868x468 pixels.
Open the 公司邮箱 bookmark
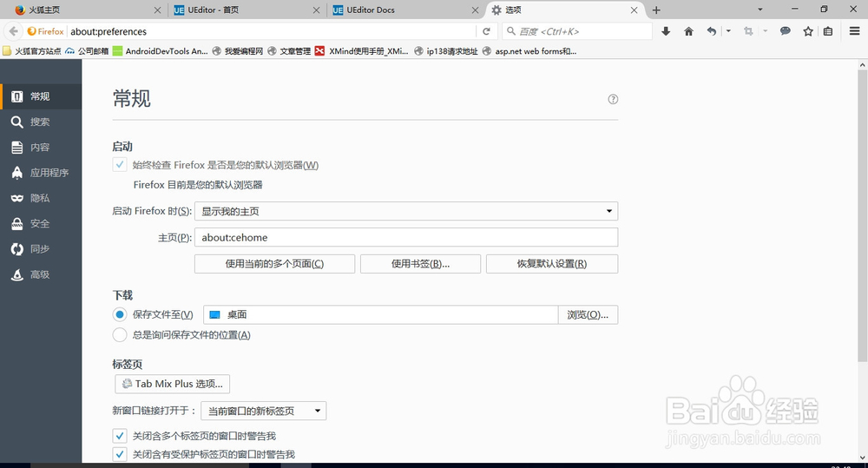click(87, 51)
